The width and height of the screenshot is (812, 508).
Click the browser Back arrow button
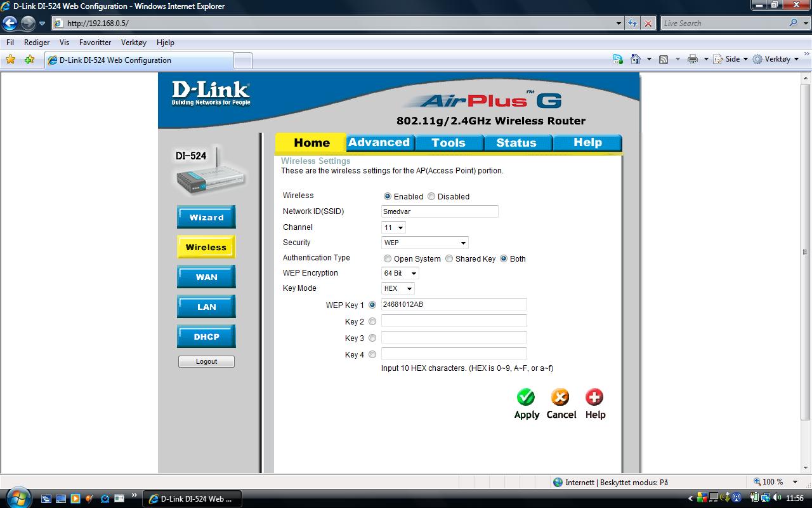coord(10,23)
